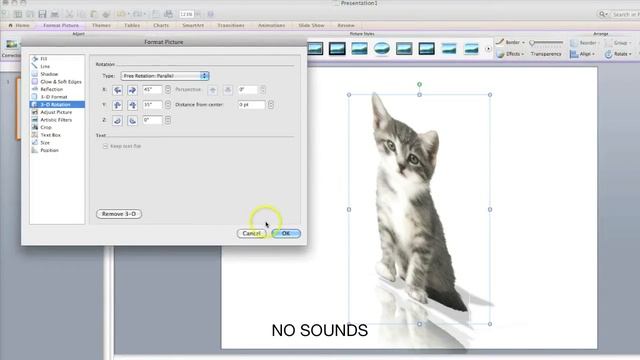Viewport: 640px width, 360px height.
Task: Click the Y rotation angle field
Action: coord(152,105)
